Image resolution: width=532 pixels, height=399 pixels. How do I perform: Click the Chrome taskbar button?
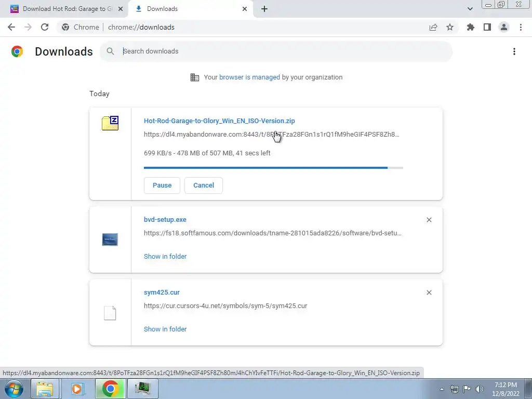[110, 389]
